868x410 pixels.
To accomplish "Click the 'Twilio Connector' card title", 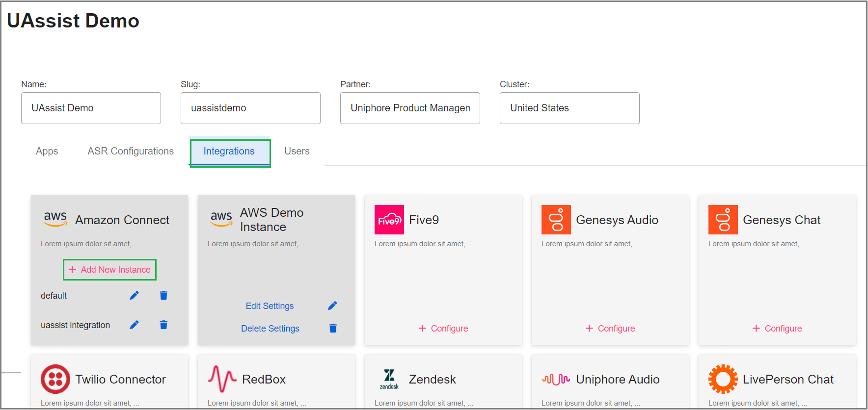I will tap(120, 379).
